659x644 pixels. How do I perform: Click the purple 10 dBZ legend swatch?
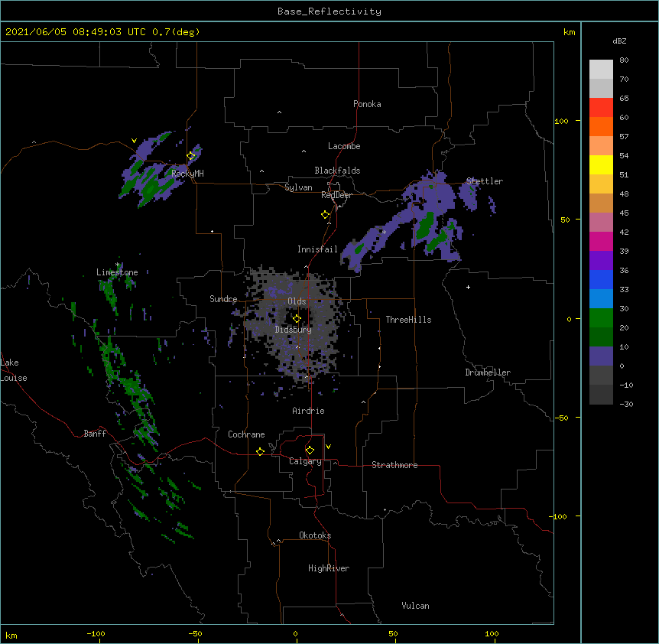click(601, 356)
